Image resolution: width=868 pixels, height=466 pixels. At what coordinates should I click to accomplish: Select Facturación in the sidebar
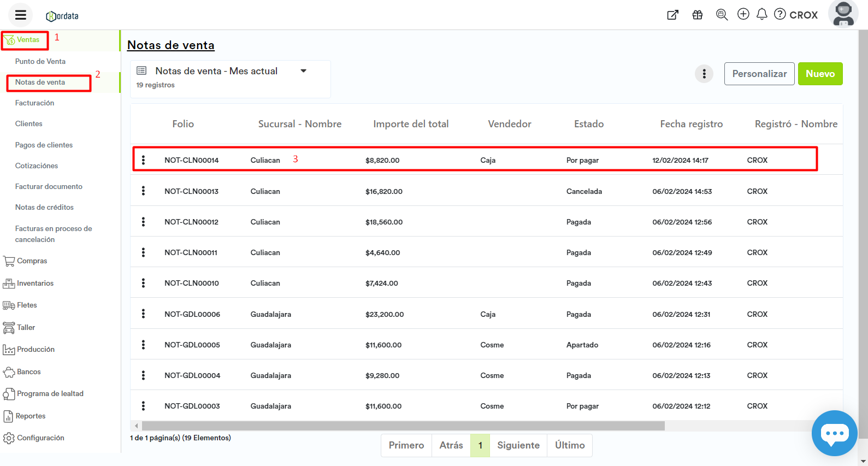coord(34,103)
